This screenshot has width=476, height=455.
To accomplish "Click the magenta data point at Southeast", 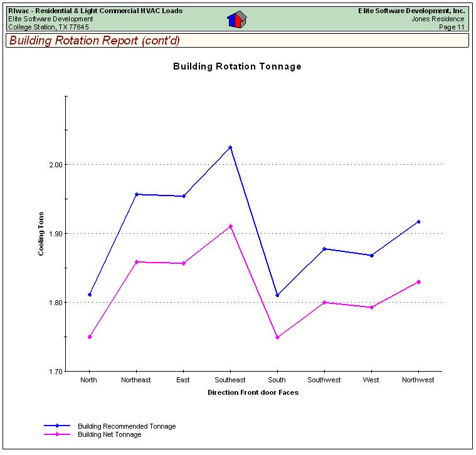I will 230,226.
